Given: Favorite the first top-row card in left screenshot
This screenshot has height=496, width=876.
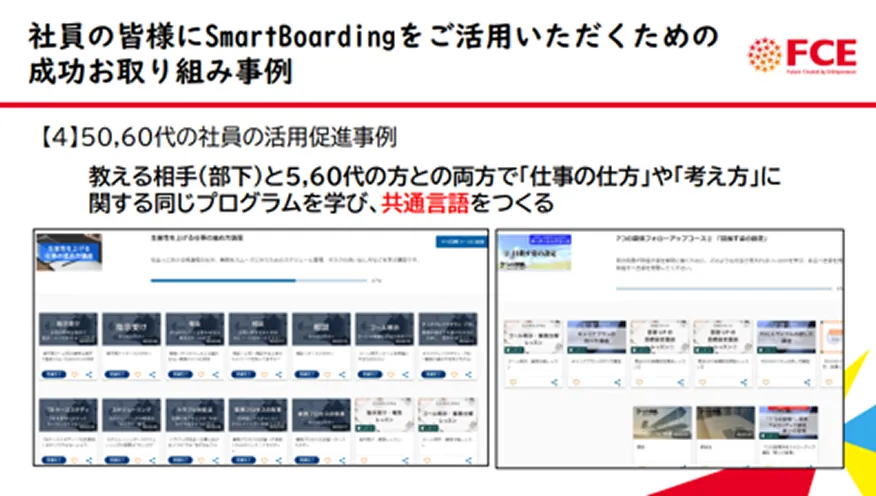Looking at the screenshot, I should [x=74, y=375].
